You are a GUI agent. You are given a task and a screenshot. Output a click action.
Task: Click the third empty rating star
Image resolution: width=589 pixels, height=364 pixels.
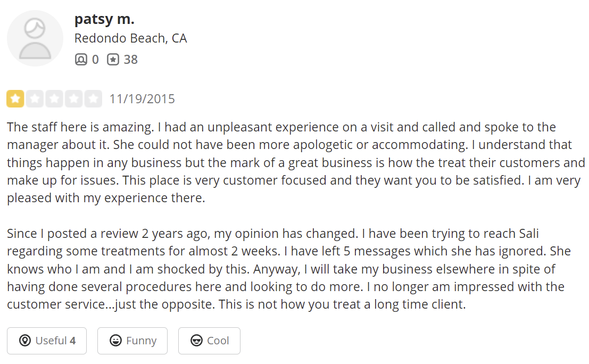click(x=54, y=99)
